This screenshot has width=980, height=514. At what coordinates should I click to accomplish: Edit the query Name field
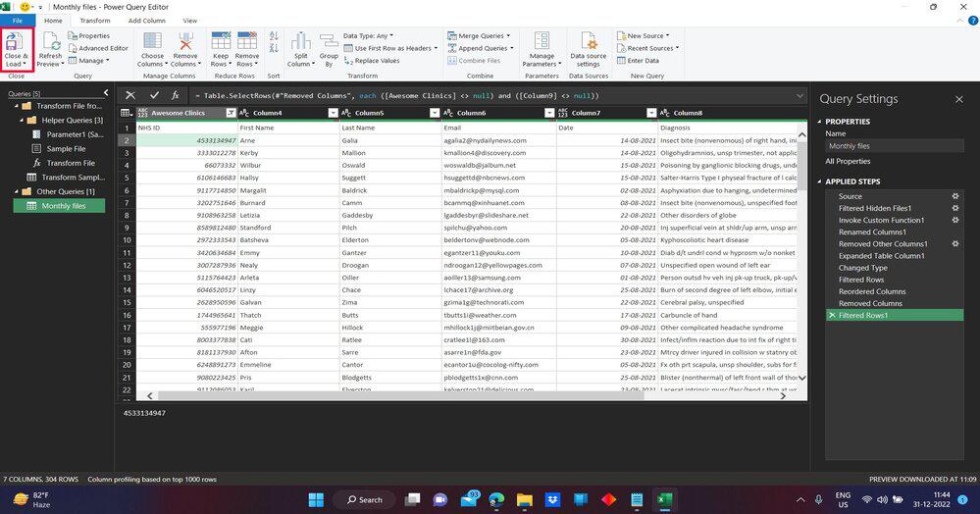tap(895, 146)
